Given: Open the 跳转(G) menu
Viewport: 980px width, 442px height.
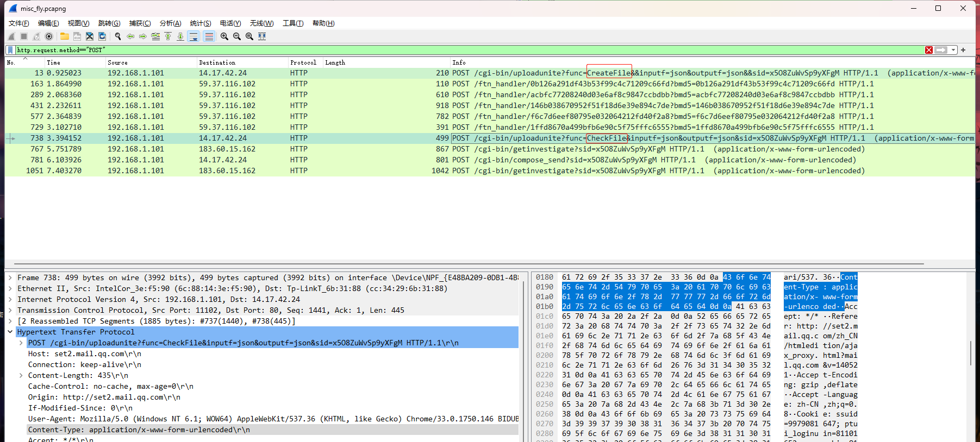Looking at the screenshot, I should pyautogui.click(x=109, y=23).
